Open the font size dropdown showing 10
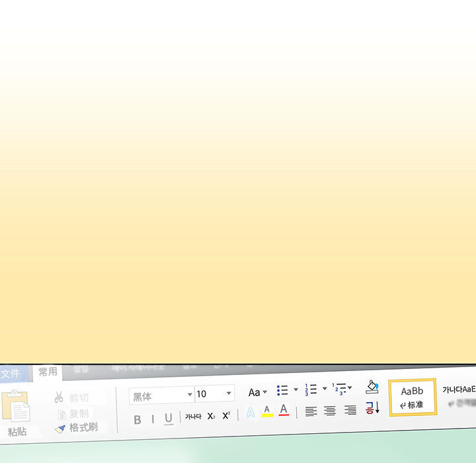The width and height of the screenshot is (476, 463). point(229,393)
